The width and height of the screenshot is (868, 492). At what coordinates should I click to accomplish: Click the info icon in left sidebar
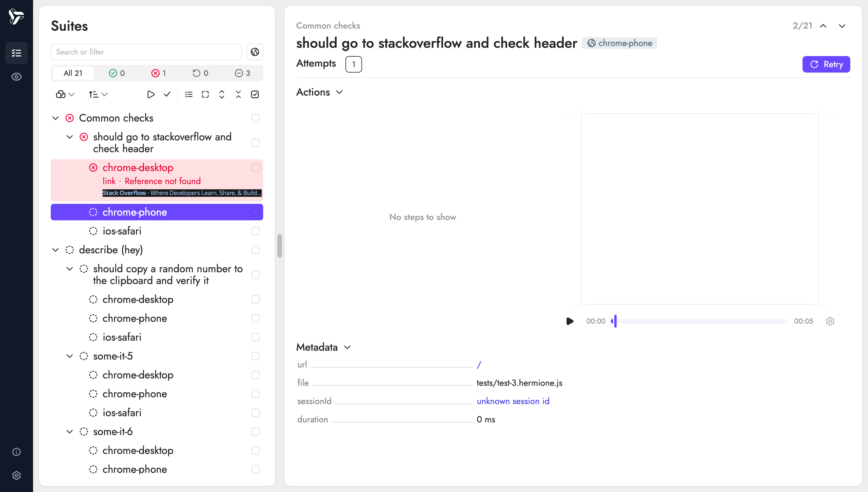coord(16,452)
